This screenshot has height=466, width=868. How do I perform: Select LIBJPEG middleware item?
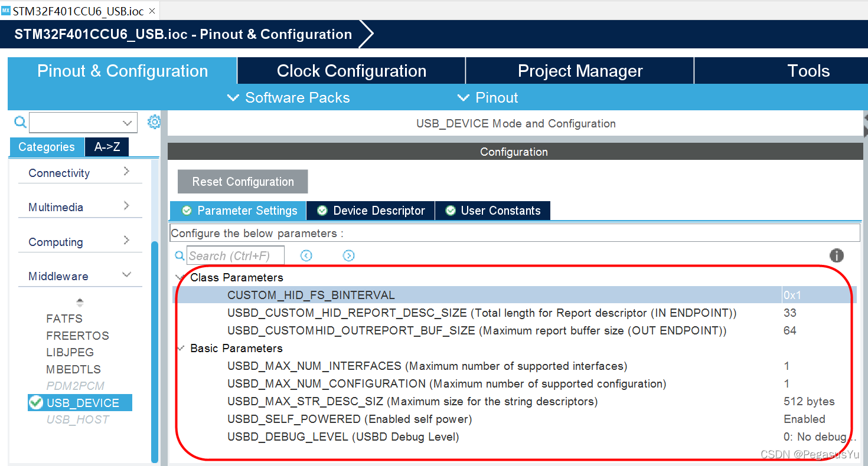coord(70,352)
